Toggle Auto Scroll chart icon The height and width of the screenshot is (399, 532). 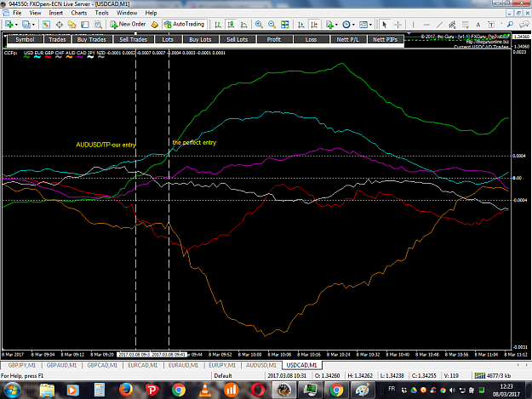coord(300,25)
